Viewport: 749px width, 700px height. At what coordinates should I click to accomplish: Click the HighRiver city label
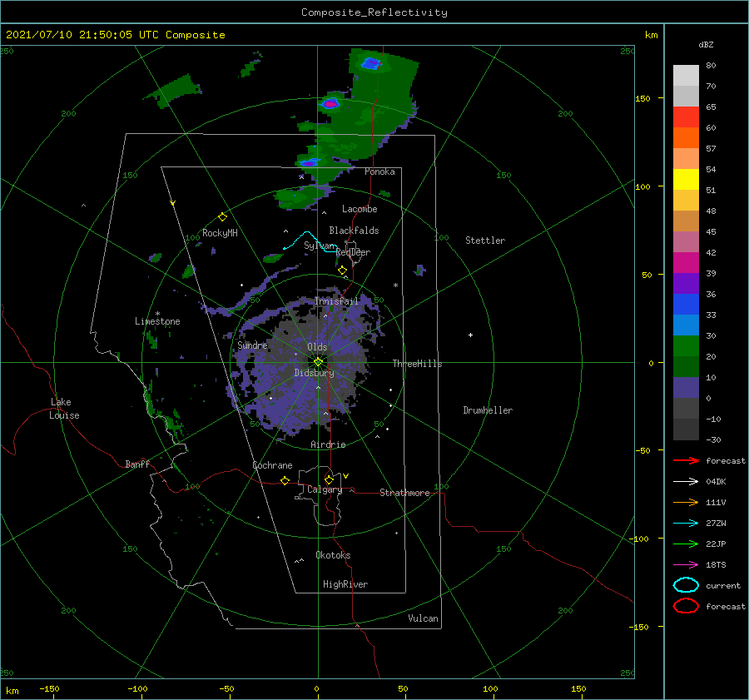pos(345,584)
